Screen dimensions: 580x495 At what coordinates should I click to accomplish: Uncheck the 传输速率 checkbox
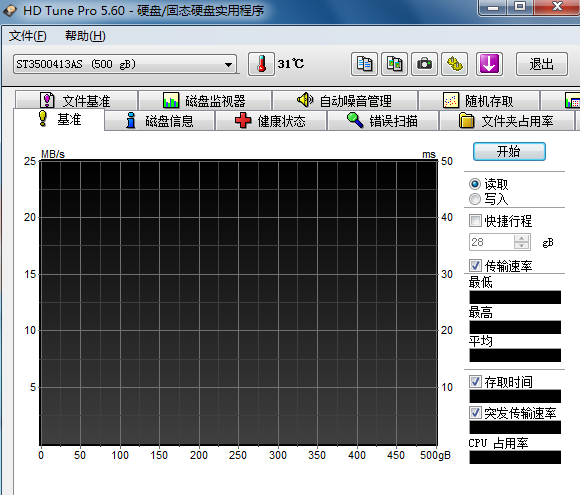pyautogui.click(x=475, y=265)
